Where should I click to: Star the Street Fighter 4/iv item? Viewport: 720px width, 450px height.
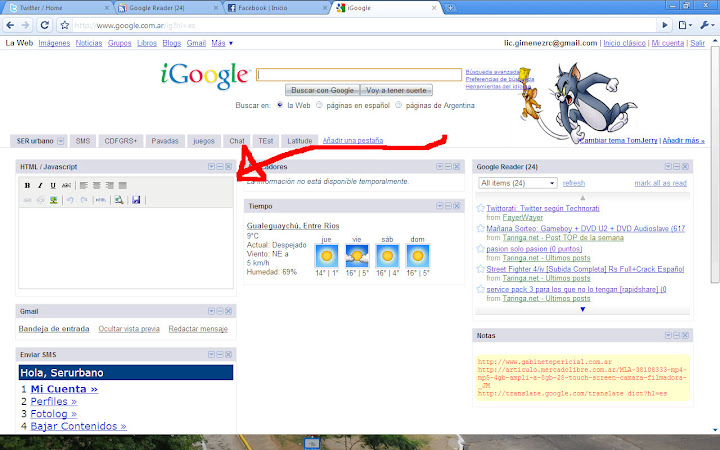coord(480,269)
